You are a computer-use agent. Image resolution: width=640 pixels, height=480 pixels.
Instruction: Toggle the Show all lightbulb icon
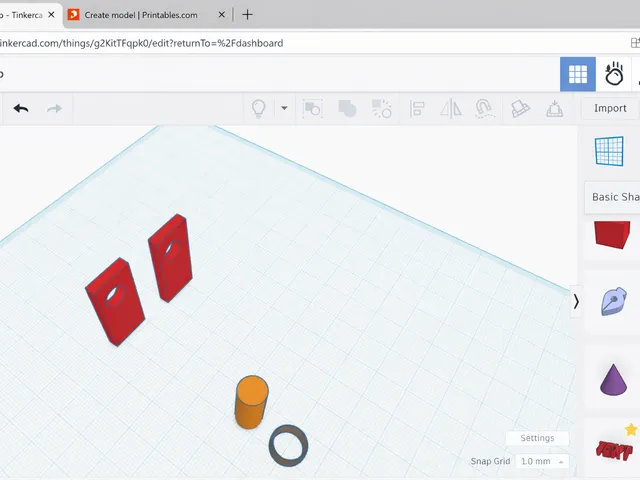[x=259, y=109]
